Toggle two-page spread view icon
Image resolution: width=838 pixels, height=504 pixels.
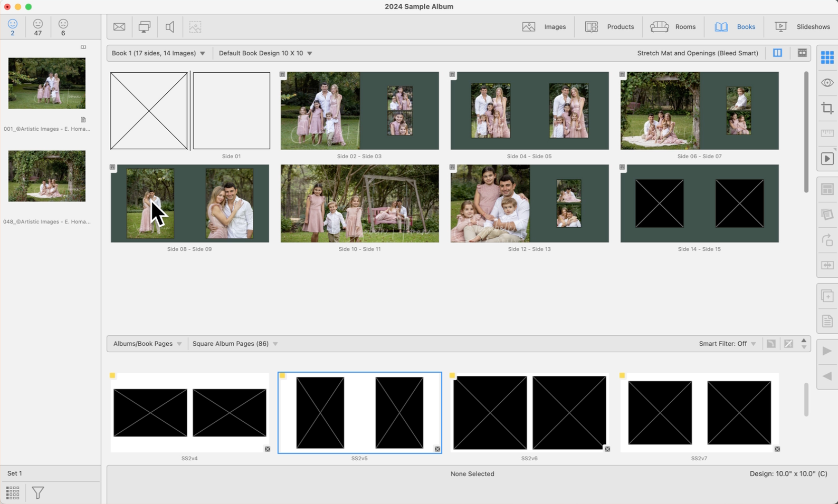click(x=777, y=53)
